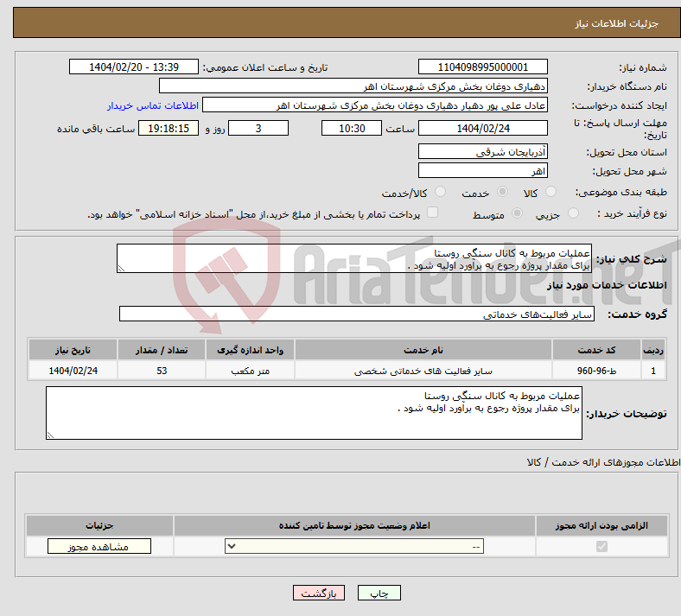Image resolution: width=681 pixels, height=616 pixels.
Task: Click the الزامی بودن ارائه مجوز header
Action: point(601,525)
